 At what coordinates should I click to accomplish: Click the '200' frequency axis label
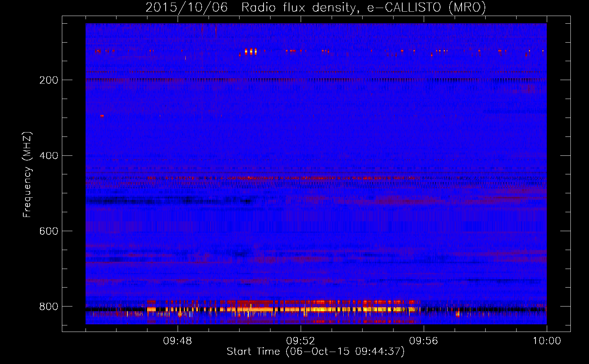pyautogui.click(x=49, y=80)
